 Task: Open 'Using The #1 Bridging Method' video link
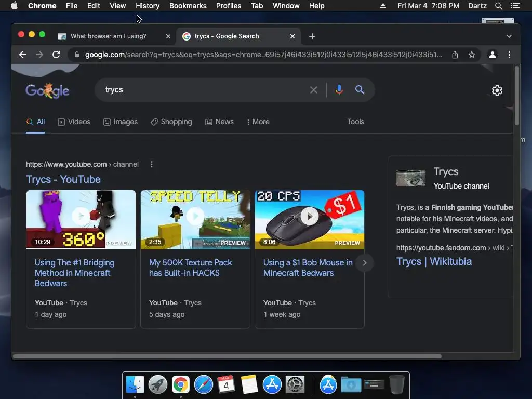[75, 273]
